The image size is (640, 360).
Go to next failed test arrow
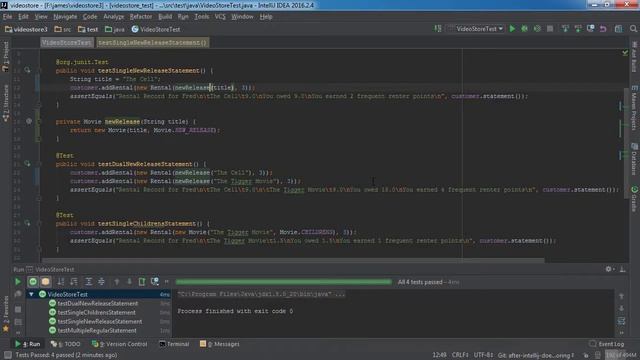(x=129, y=282)
